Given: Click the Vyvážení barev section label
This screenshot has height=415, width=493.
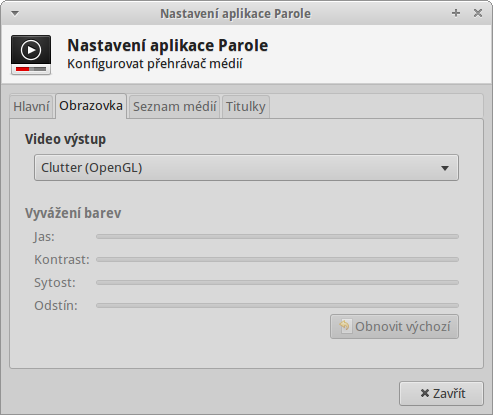Looking at the screenshot, I should (73, 213).
